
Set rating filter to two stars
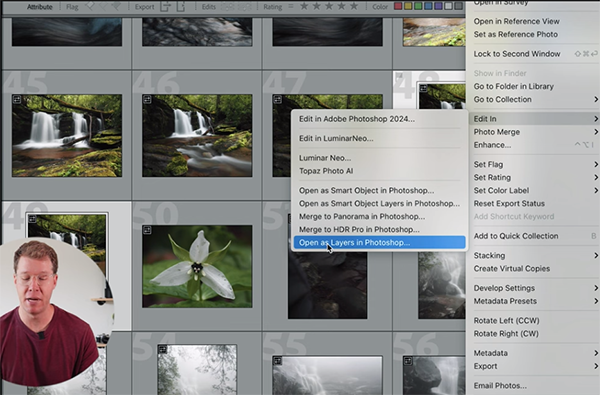317,7
